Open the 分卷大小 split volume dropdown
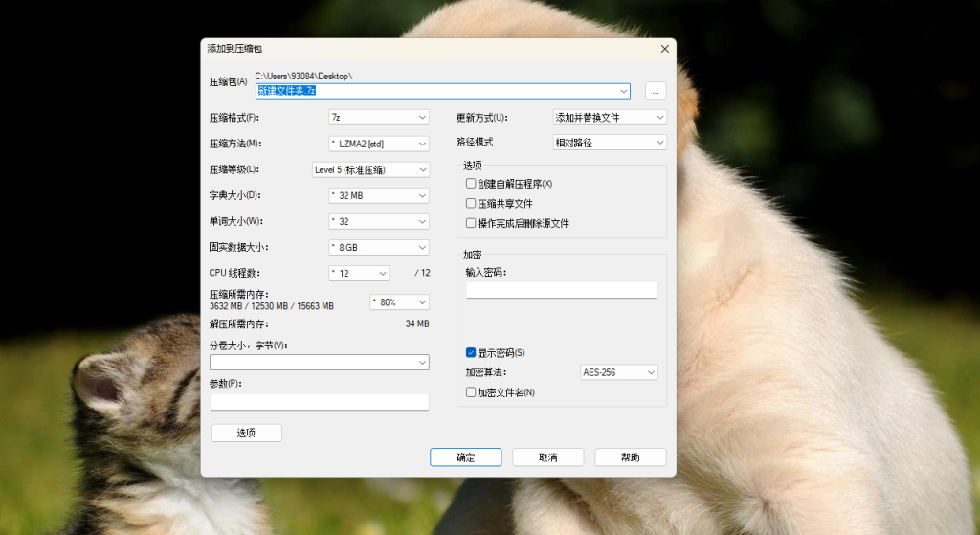The height and width of the screenshot is (535, 980). pos(320,363)
